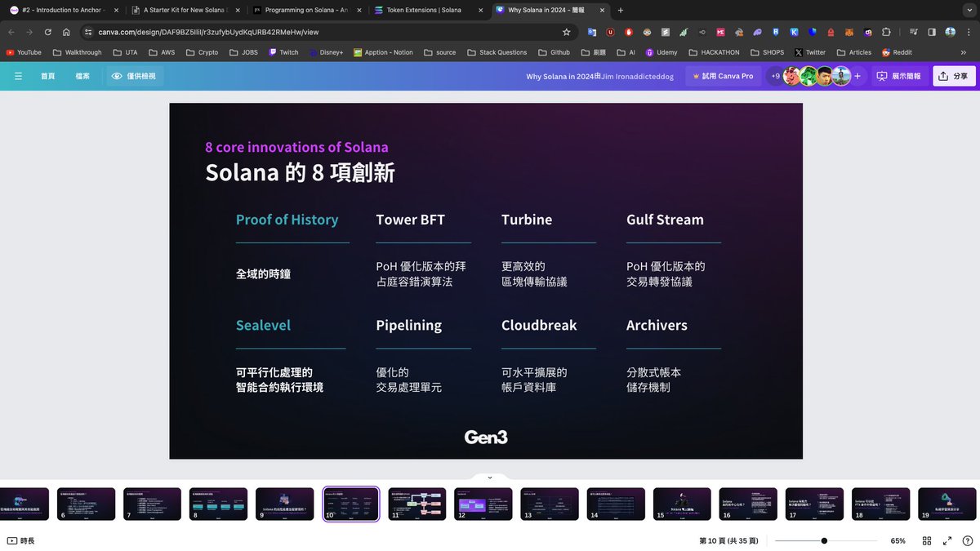980x551 pixels.
Task: Click the Chrome profile avatar
Action: [951, 32]
